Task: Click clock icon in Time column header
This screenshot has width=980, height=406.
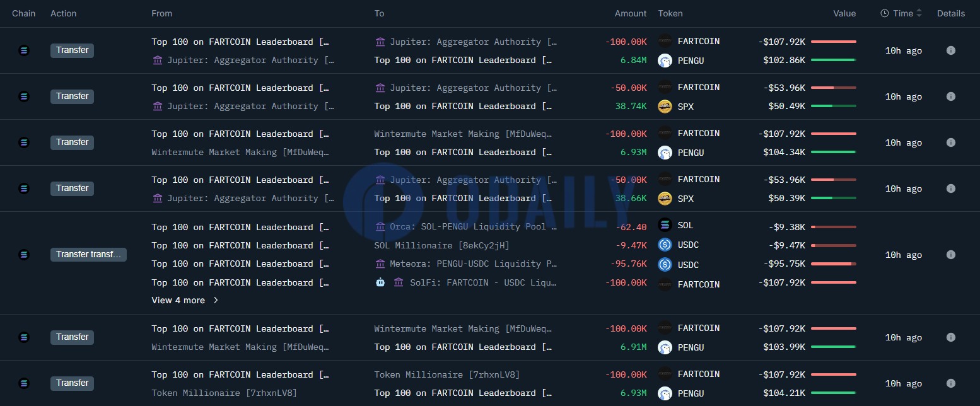Action: pyautogui.click(x=885, y=13)
